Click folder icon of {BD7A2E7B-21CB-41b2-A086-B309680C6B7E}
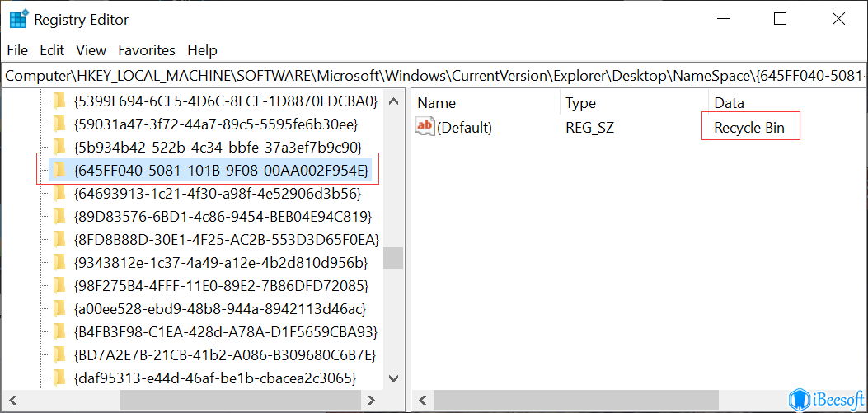Viewport: 868px width, 413px height. point(59,354)
